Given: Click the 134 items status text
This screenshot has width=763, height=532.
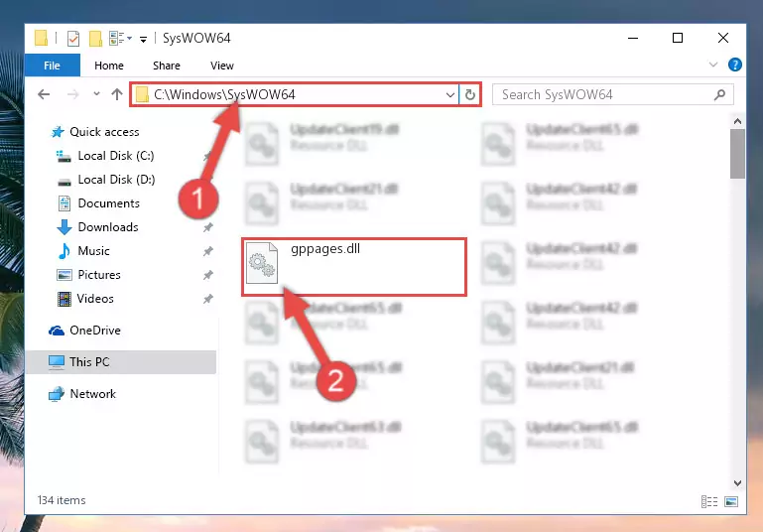Looking at the screenshot, I should pos(62,500).
